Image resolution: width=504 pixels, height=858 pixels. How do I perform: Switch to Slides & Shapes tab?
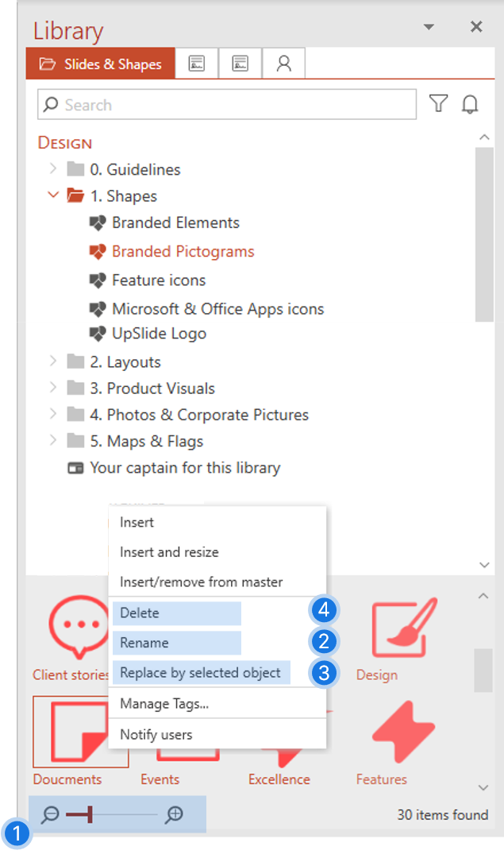pos(101,64)
